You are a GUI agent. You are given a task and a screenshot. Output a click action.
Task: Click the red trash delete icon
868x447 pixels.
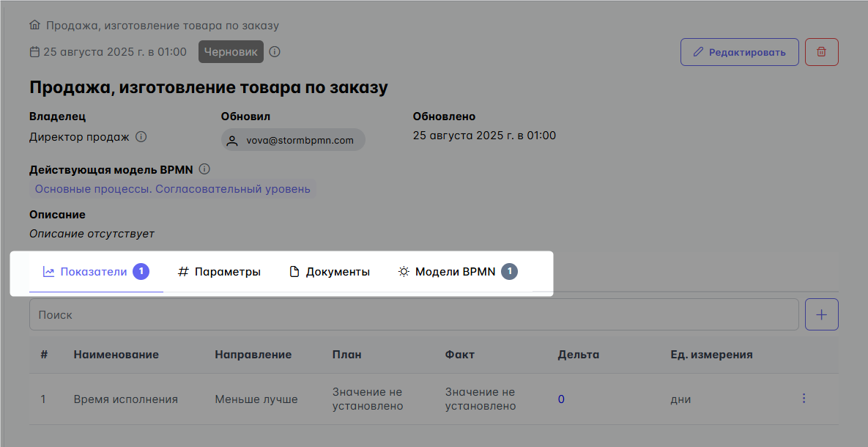tap(821, 52)
